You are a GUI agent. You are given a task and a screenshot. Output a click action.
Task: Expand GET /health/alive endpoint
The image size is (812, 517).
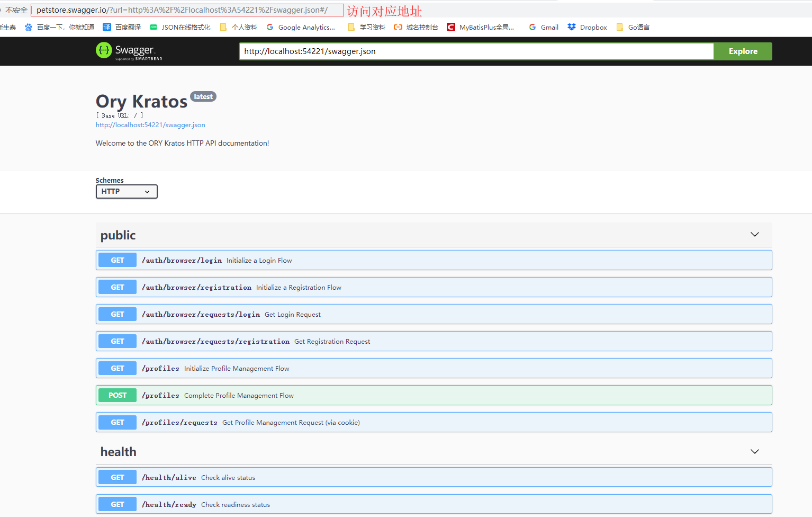pyautogui.click(x=434, y=477)
